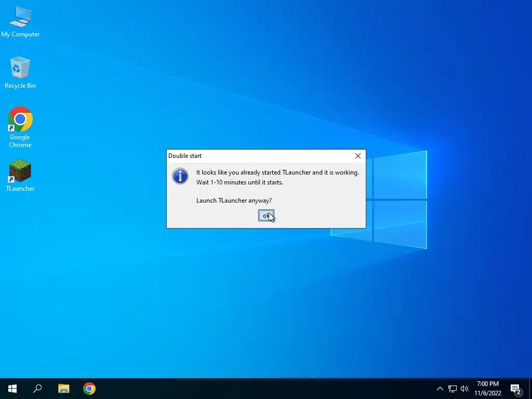Click OK in the Double start dialog
532x399 pixels.
point(266,216)
